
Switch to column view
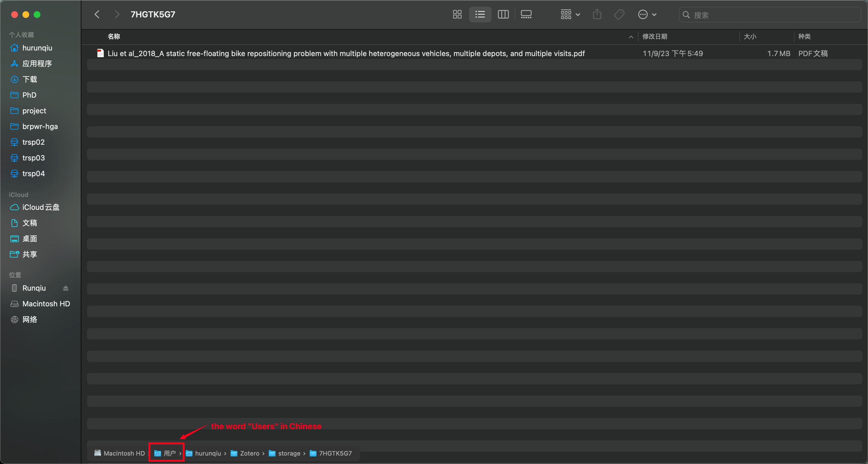click(503, 15)
